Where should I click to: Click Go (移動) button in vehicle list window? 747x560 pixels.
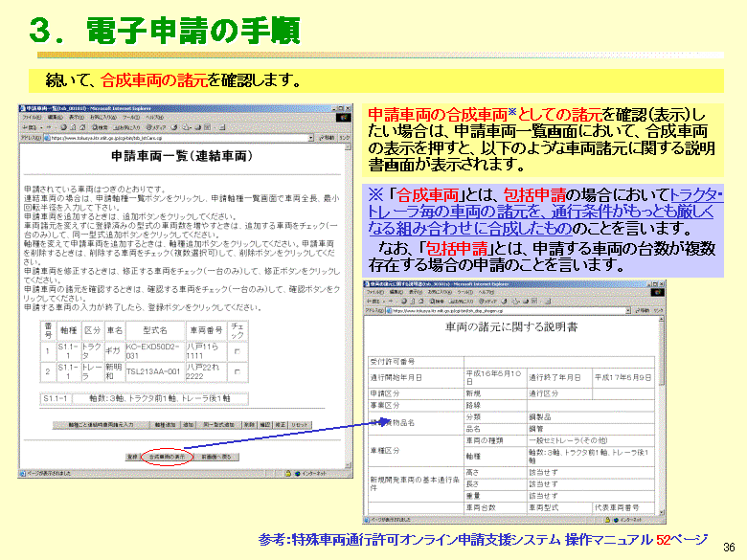pyautogui.click(x=328, y=138)
